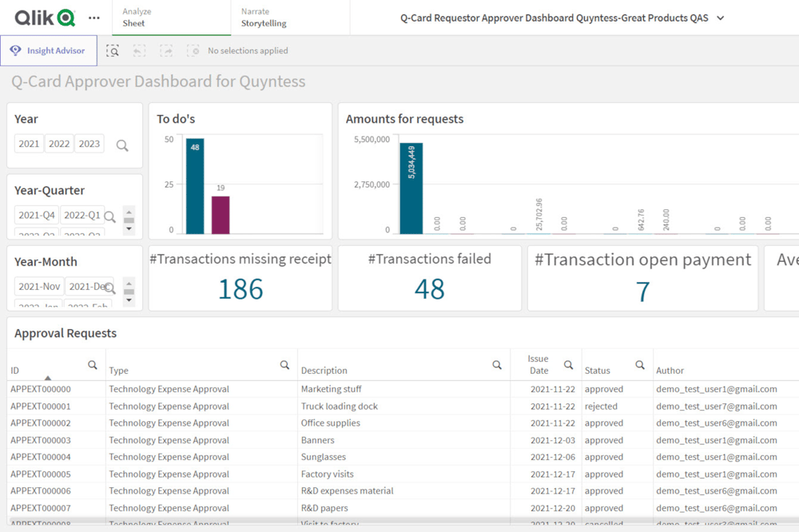Open request APPEXT000003 row
799x532 pixels.
click(x=403, y=440)
